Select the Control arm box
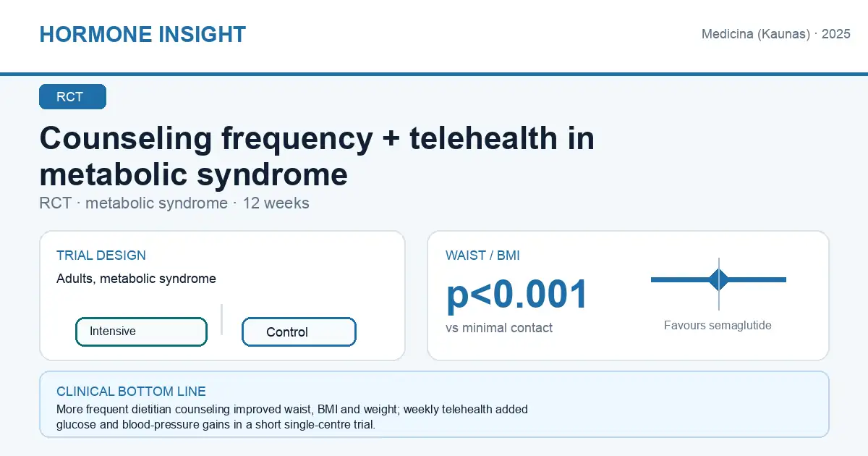The image size is (868, 456). [x=299, y=332]
